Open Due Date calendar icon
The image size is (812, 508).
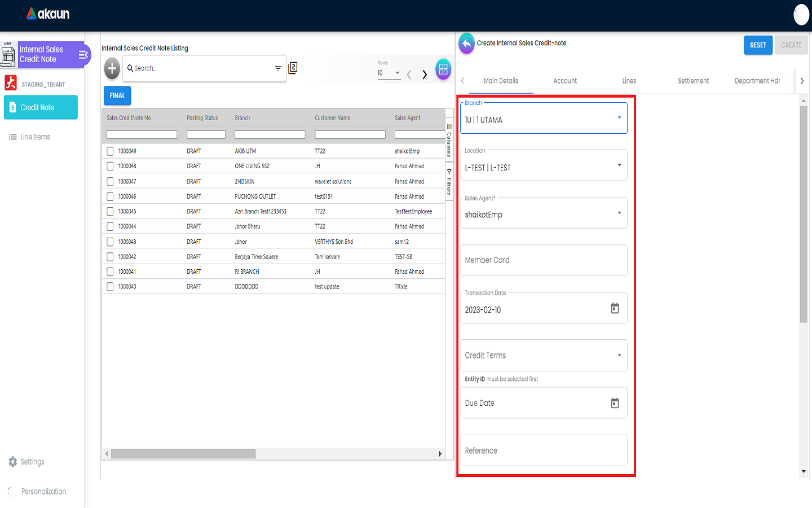coord(615,403)
